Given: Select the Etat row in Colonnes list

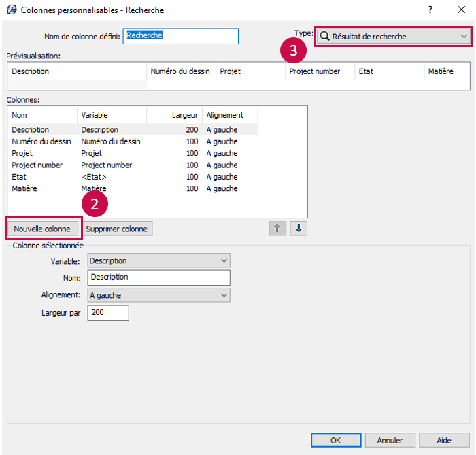Looking at the screenshot, I should [134, 177].
